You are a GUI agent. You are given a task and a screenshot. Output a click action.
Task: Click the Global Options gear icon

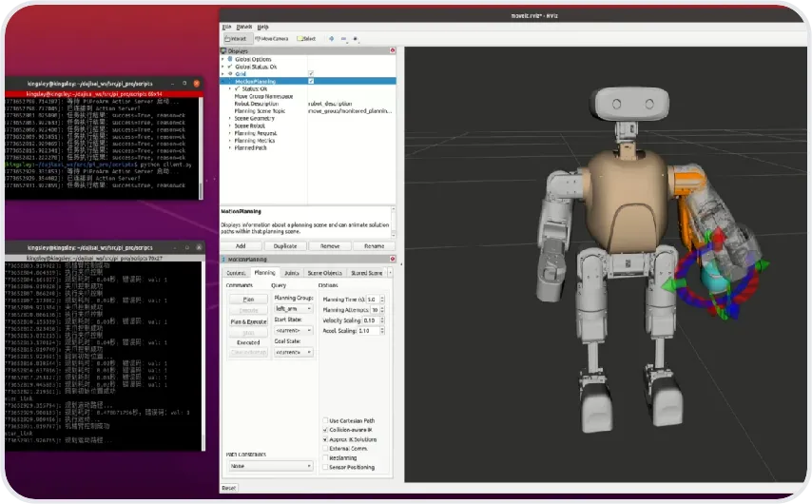pyautogui.click(x=230, y=59)
